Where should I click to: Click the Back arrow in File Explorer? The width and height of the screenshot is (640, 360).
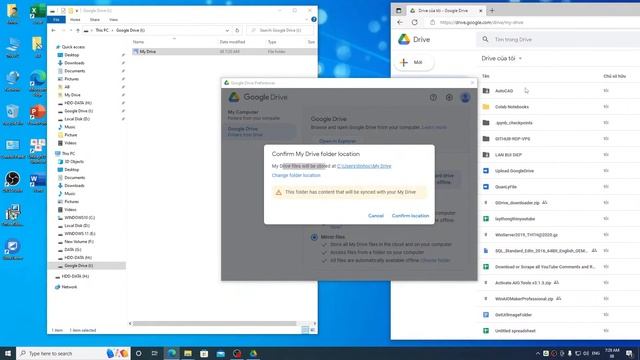[53, 30]
